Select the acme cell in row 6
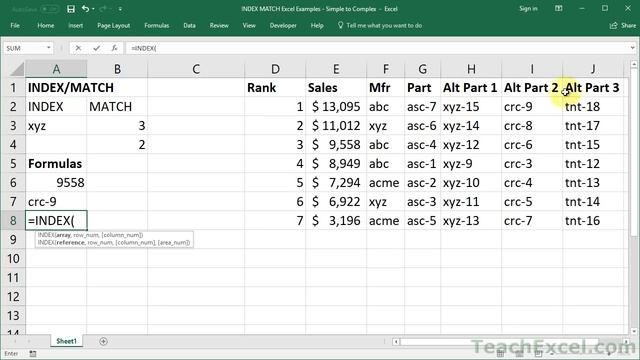This screenshot has height=360, width=640. coord(385,182)
